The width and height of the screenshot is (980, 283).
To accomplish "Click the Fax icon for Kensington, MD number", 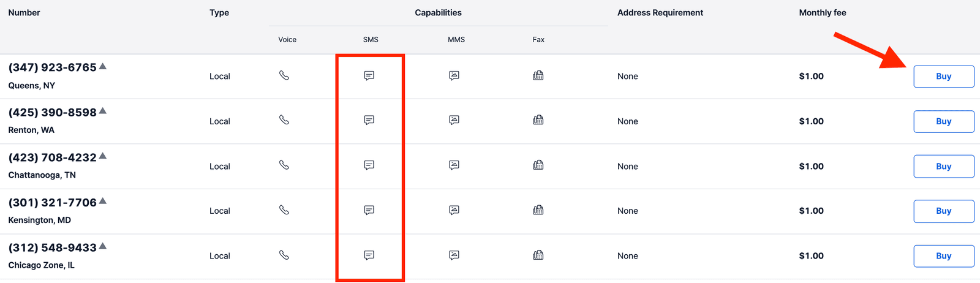I will coord(538,210).
